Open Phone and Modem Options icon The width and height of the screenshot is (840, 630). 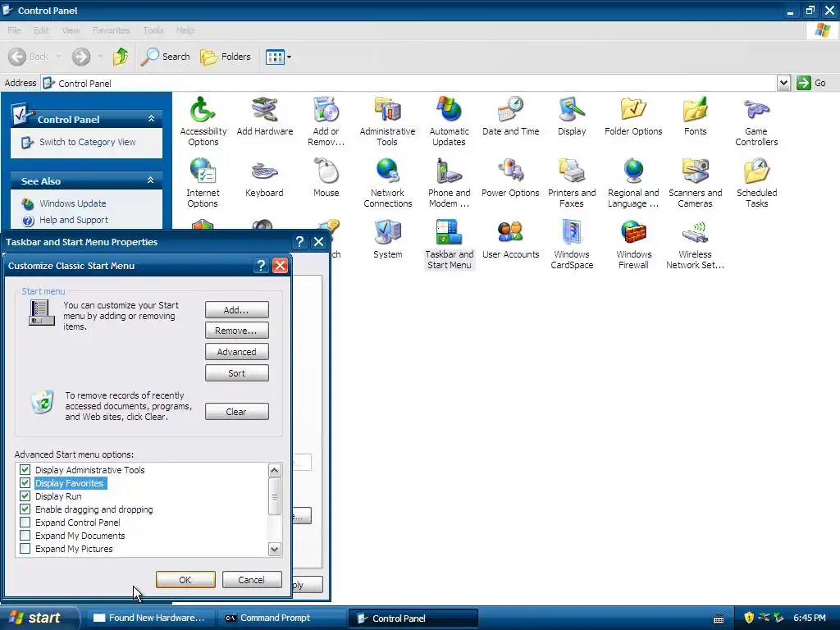(x=449, y=183)
